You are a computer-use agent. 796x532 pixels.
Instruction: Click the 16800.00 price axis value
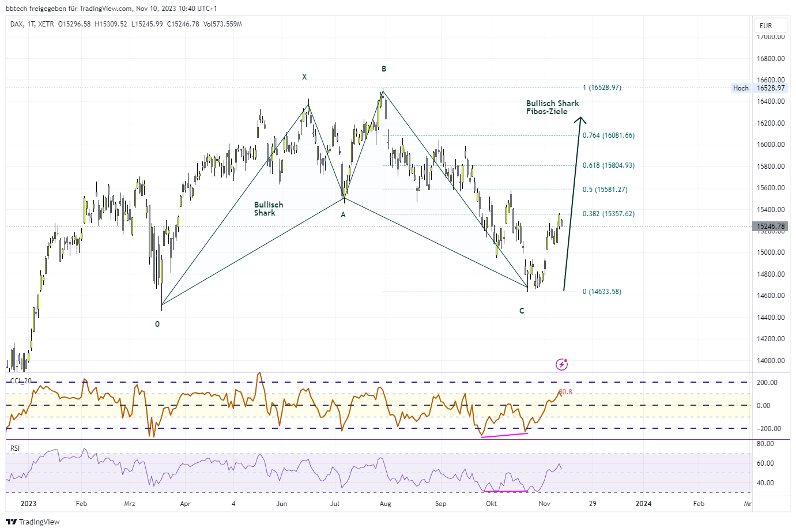771,59
